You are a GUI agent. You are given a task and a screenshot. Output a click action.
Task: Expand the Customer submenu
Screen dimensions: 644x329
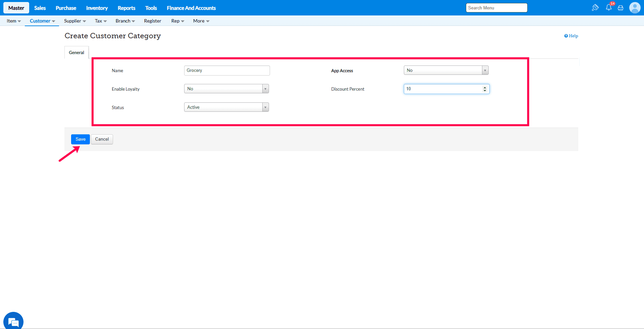(x=42, y=21)
